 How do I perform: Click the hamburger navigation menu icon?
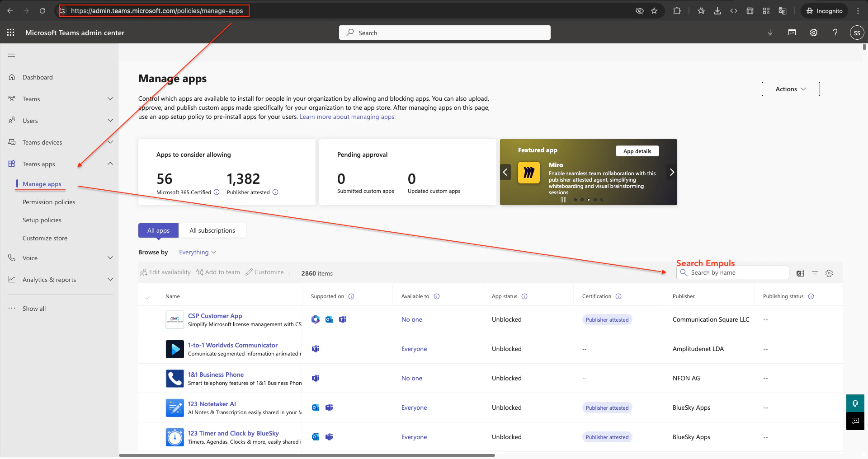tap(11, 55)
